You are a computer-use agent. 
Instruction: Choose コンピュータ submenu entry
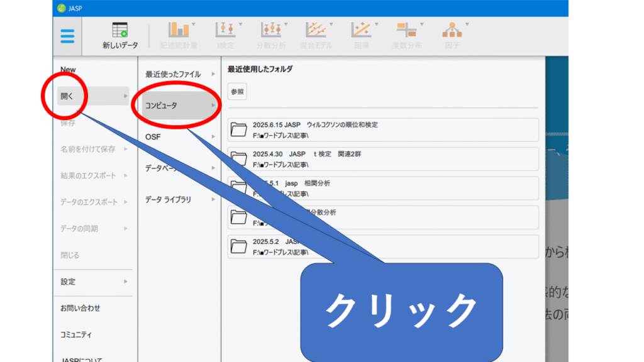tap(179, 106)
